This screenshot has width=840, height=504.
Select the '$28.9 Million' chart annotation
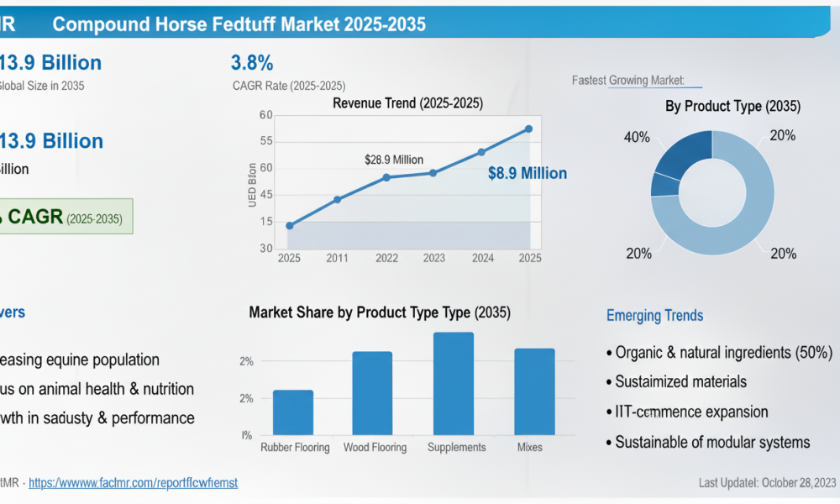tap(394, 160)
